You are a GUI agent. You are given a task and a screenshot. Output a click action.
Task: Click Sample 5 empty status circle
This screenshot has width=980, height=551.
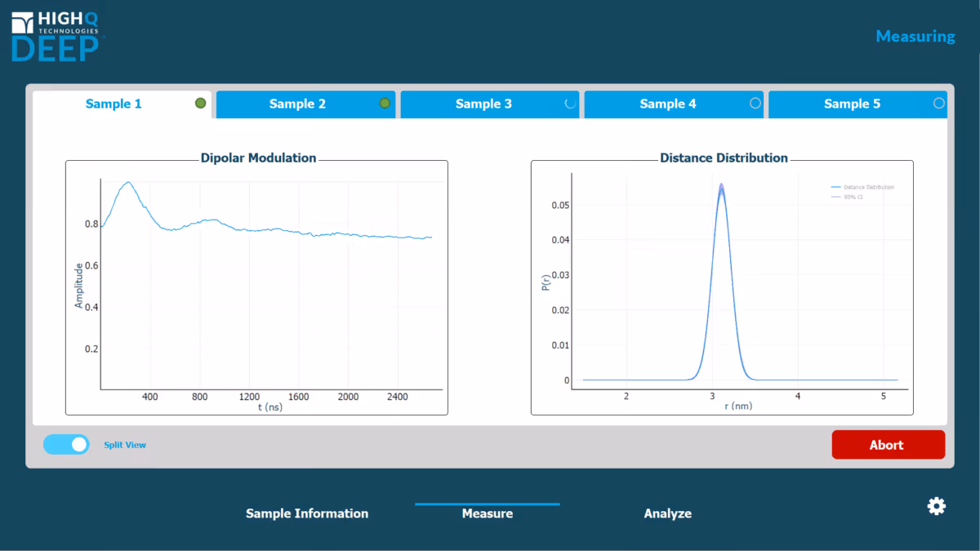(x=939, y=104)
